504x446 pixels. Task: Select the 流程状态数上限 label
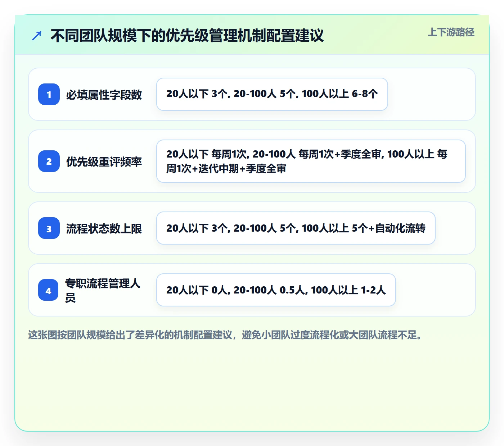(x=104, y=228)
